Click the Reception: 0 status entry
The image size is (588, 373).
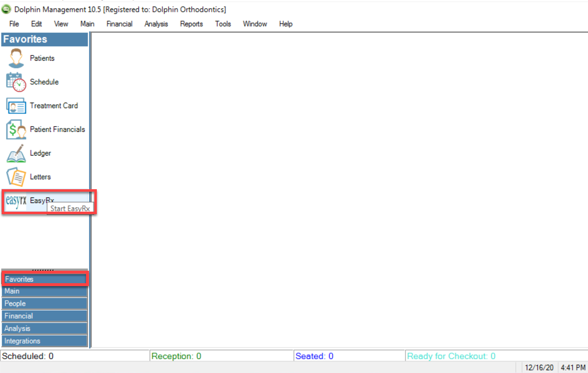(176, 356)
